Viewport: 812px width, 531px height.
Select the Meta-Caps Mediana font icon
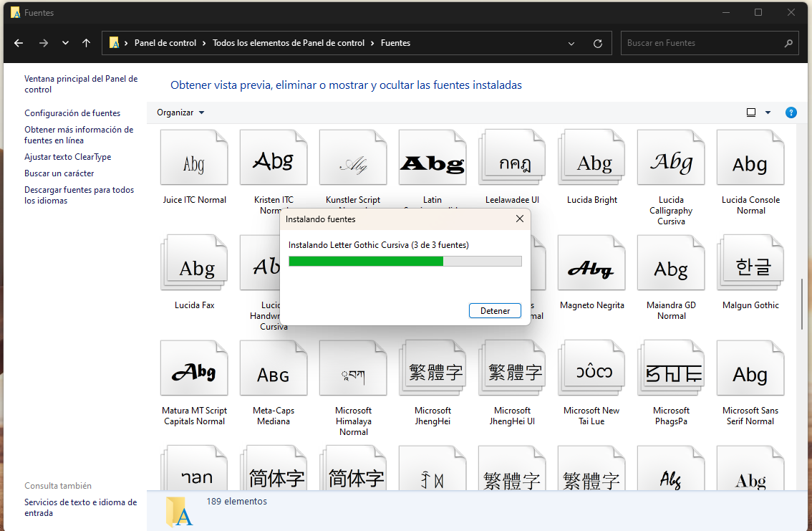click(x=274, y=368)
